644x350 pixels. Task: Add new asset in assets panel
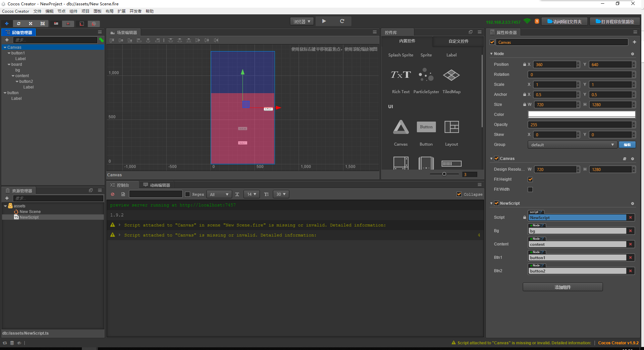pos(7,198)
